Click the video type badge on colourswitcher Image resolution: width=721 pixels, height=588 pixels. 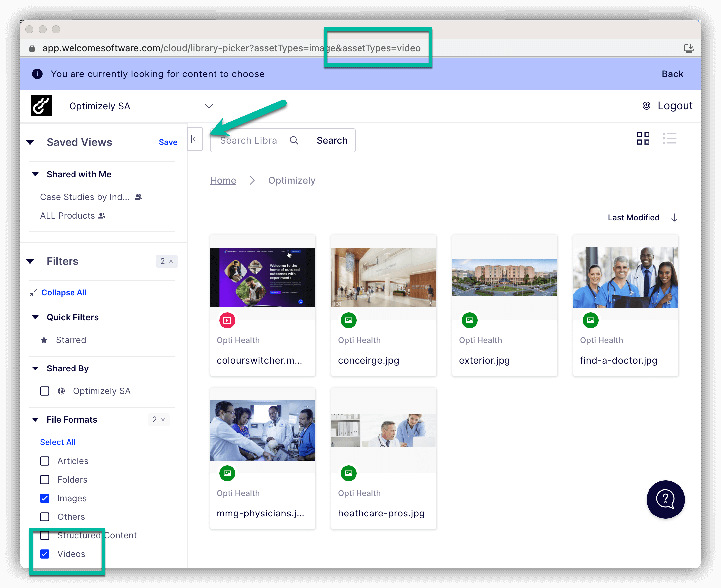[x=227, y=320]
